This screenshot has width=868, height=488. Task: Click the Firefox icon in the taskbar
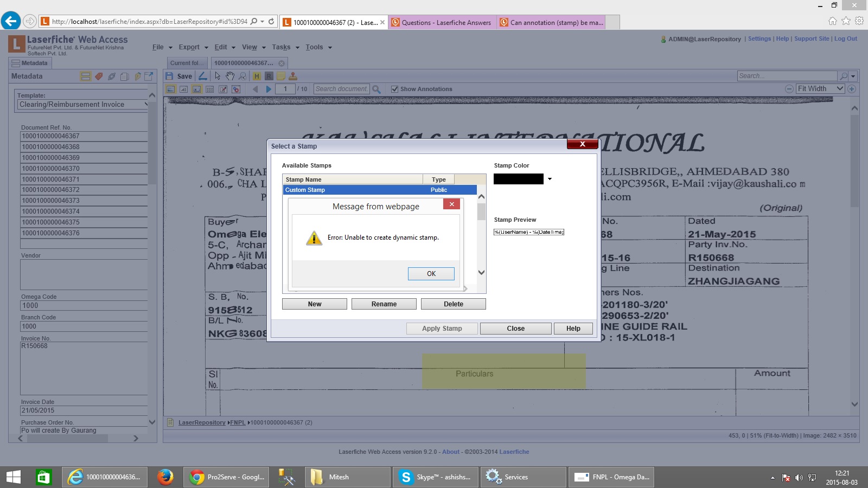tap(165, 477)
